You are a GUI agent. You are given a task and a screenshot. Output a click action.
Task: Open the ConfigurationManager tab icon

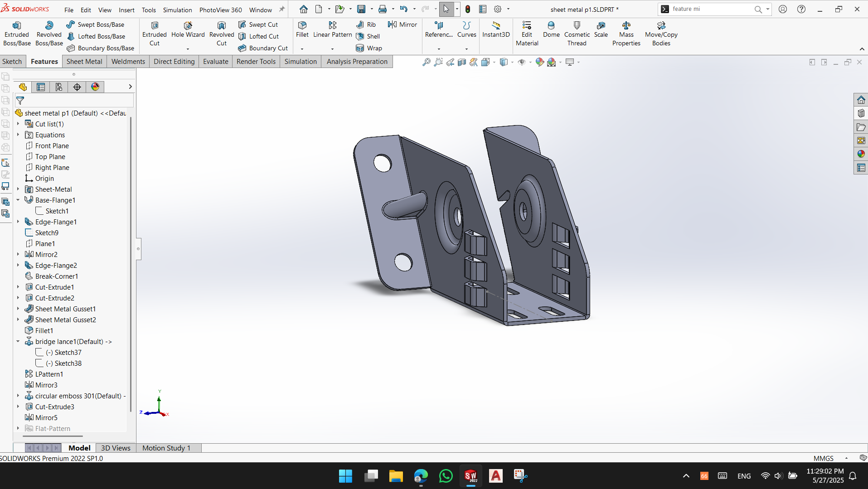click(x=59, y=87)
